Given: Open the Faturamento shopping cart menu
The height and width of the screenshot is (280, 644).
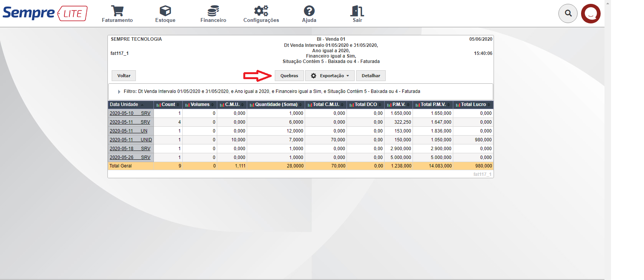Looking at the screenshot, I should (x=117, y=14).
